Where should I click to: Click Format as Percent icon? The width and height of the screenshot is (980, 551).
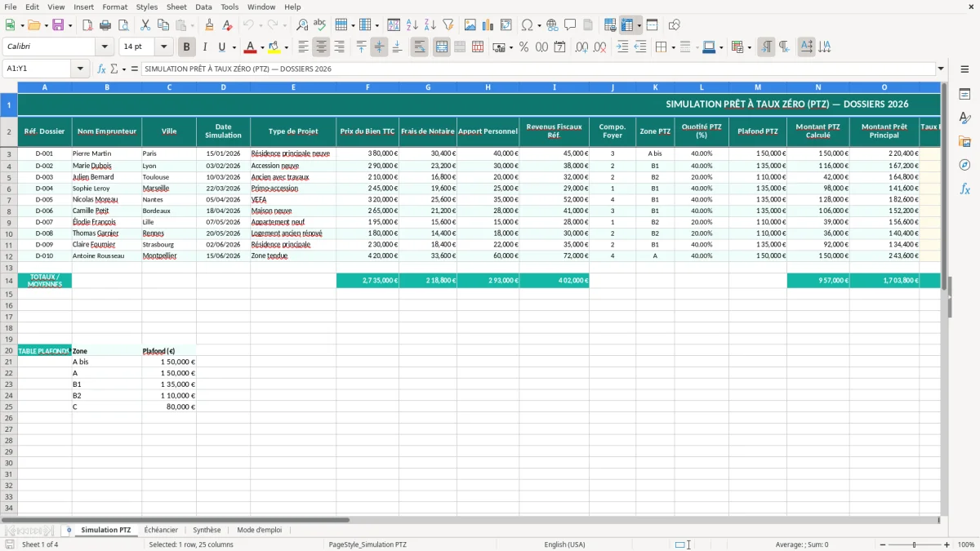click(x=523, y=47)
